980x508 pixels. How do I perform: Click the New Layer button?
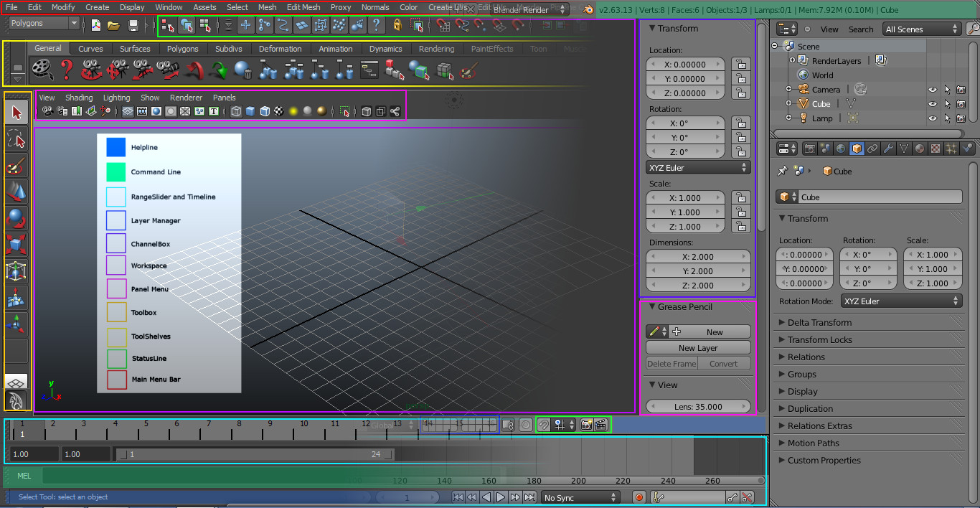coord(698,348)
